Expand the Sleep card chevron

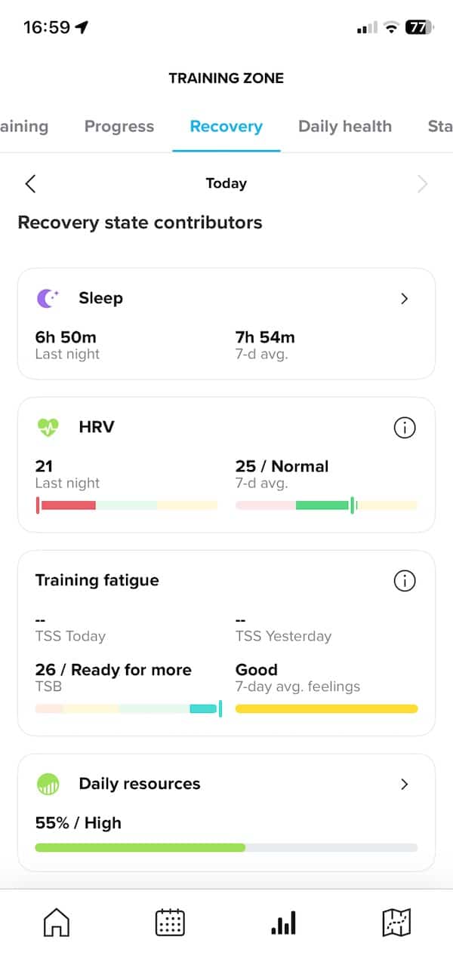(x=405, y=299)
